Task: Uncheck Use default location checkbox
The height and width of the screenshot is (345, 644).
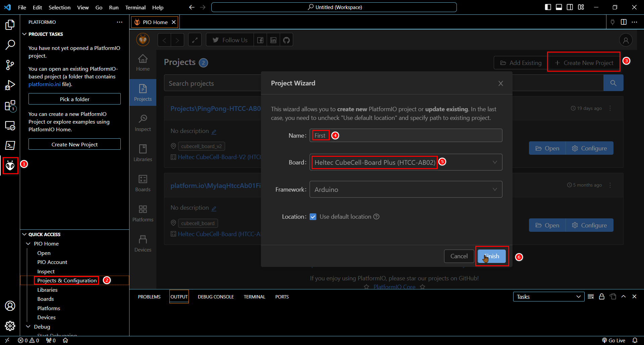Action: click(x=313, y=217)
